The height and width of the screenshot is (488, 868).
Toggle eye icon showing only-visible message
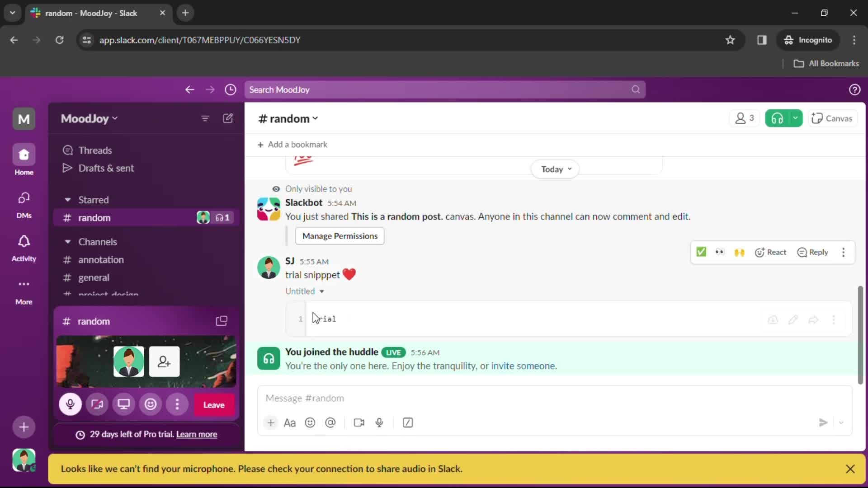tap(276, 189)
